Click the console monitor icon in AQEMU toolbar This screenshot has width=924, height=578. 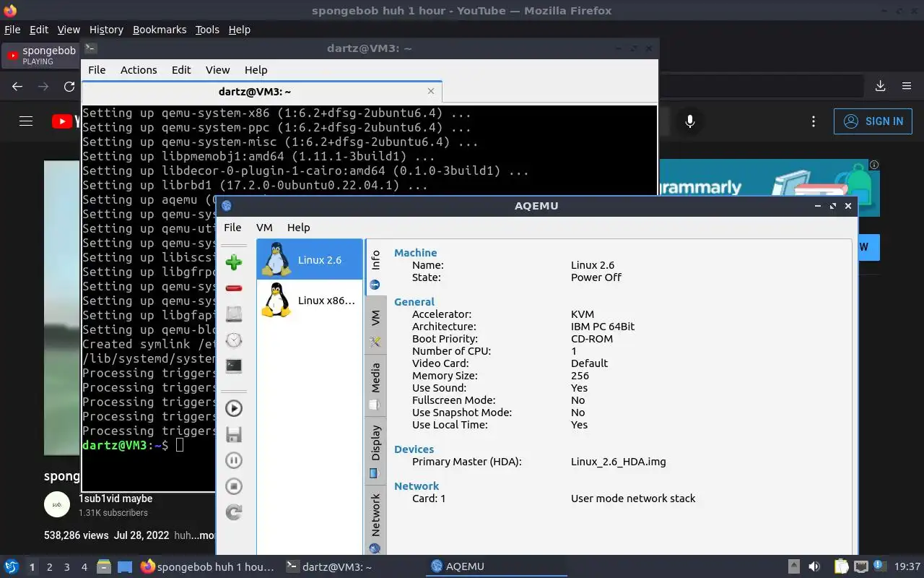click(234, 366)
